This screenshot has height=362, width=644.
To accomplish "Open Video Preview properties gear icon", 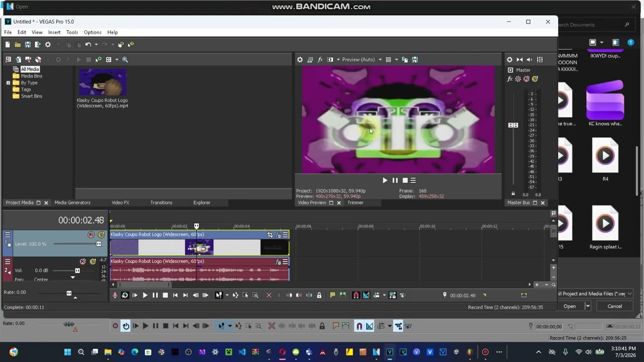I will pyautogui.click(x=300, y=60).
